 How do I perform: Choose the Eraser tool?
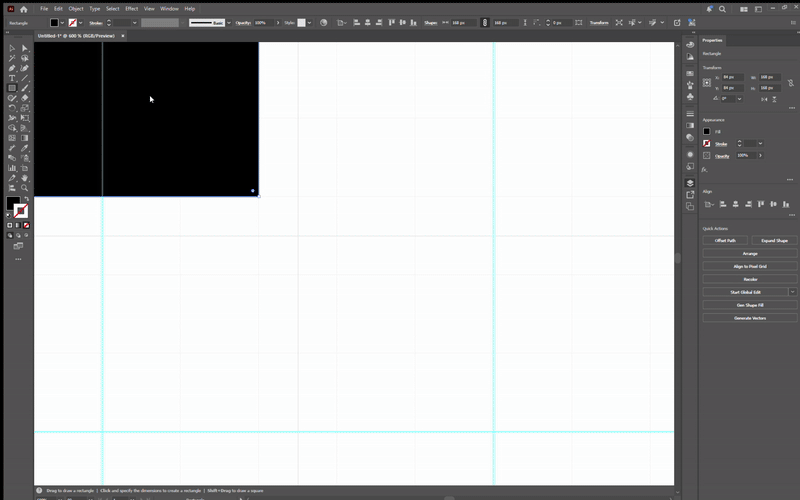tap(24, 98)
